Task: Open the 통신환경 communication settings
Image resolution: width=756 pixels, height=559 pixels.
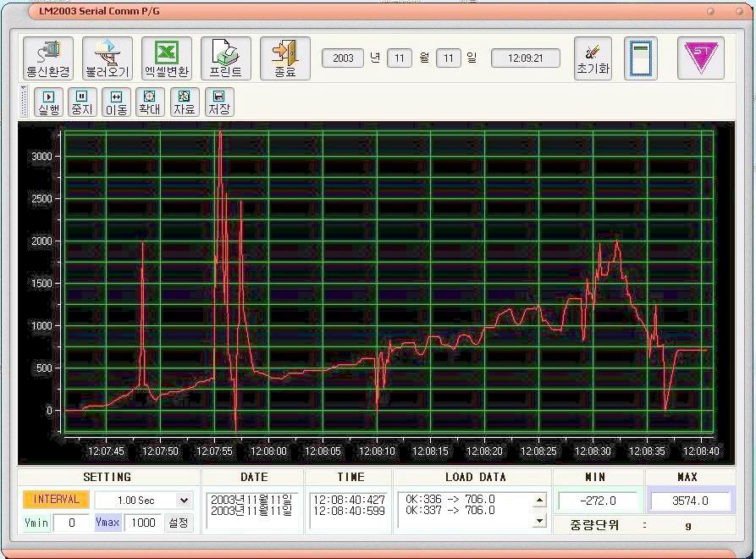Action: tap(48, 58)
